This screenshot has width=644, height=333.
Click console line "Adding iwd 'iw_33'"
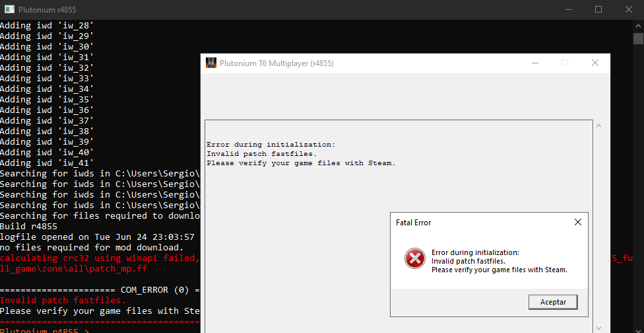[x=47, y=78]
